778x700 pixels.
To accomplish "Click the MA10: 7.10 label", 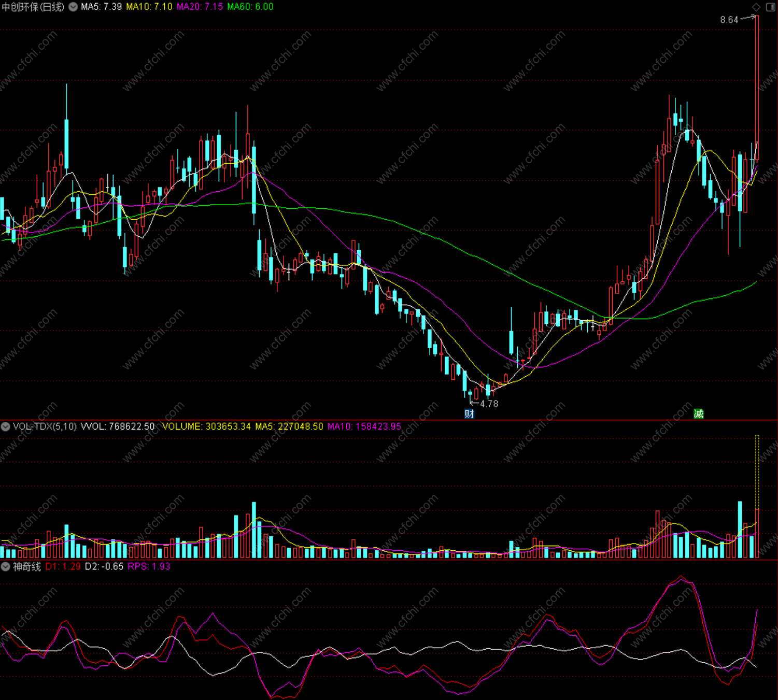I will point(149,7).
